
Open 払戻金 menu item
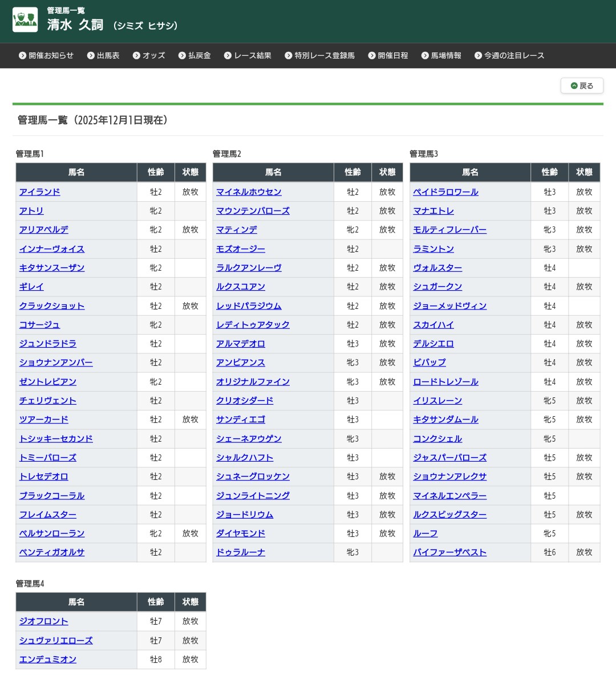(194, 55)
